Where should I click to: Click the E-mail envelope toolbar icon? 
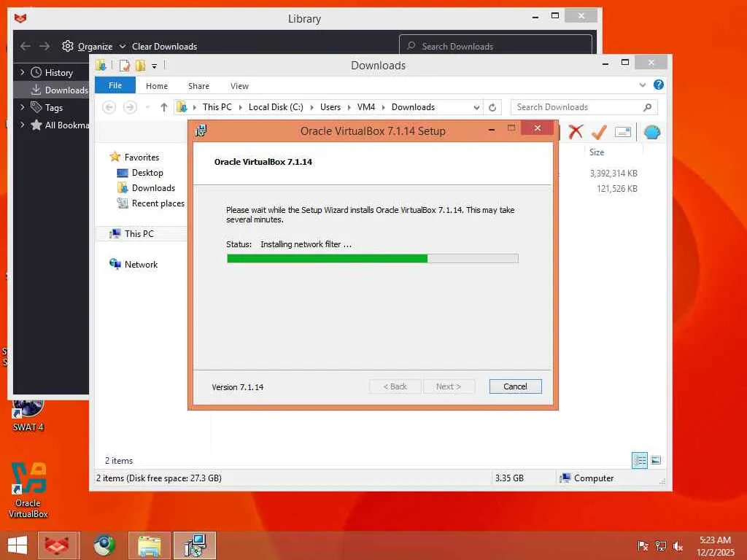pyautogui.click(x=623, y=132)
